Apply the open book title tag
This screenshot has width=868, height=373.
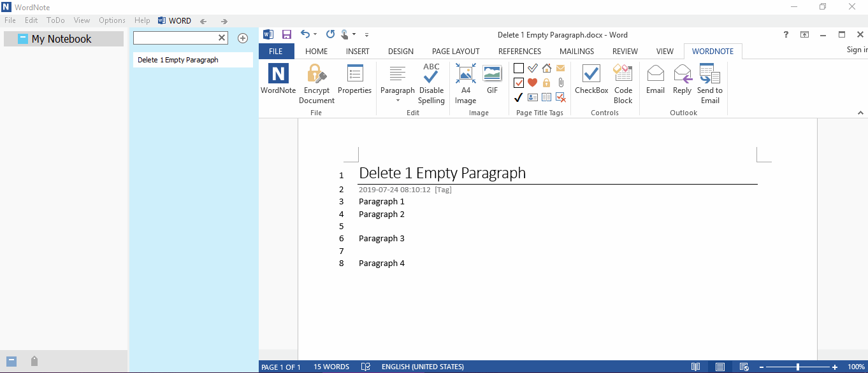[x=546, y=97]
